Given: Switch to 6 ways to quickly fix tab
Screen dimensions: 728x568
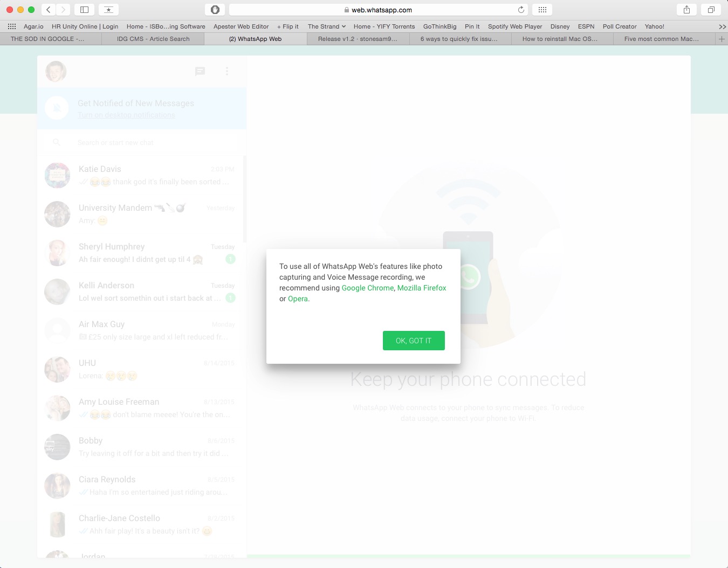Looking at the screenshot, I should tap(460, 39).
